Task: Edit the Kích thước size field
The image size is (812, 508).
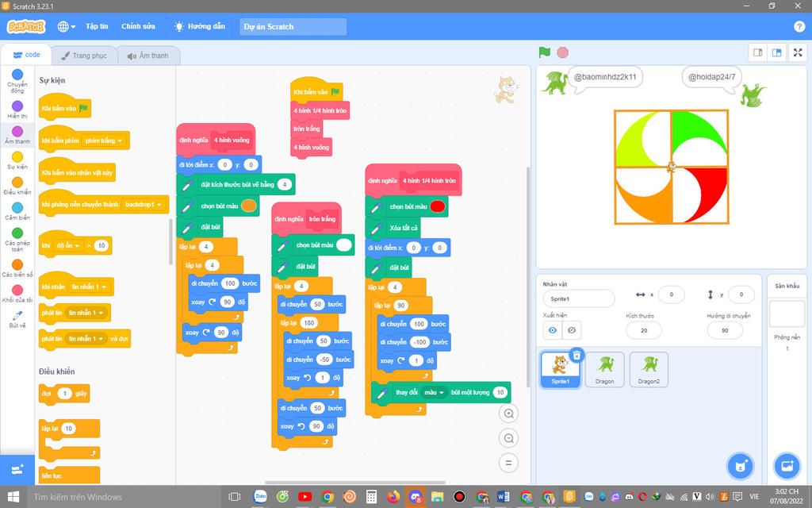Action: (644, 330)
